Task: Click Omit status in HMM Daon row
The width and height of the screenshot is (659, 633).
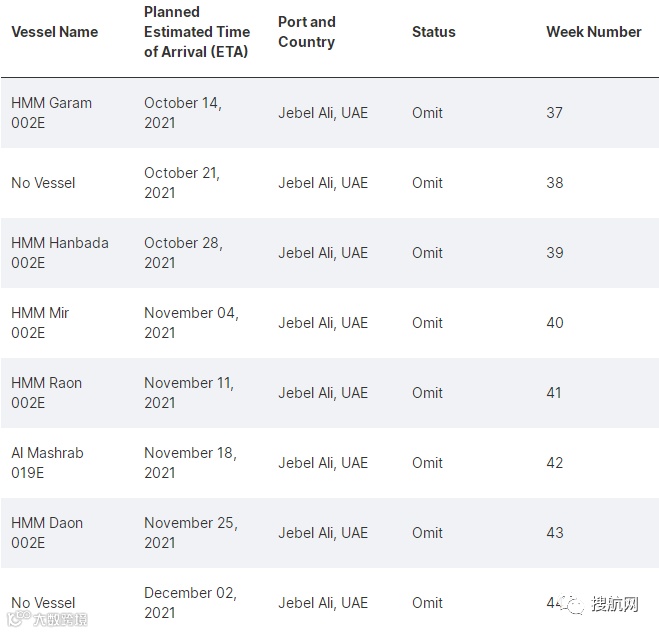Action: tap(427, 533)
